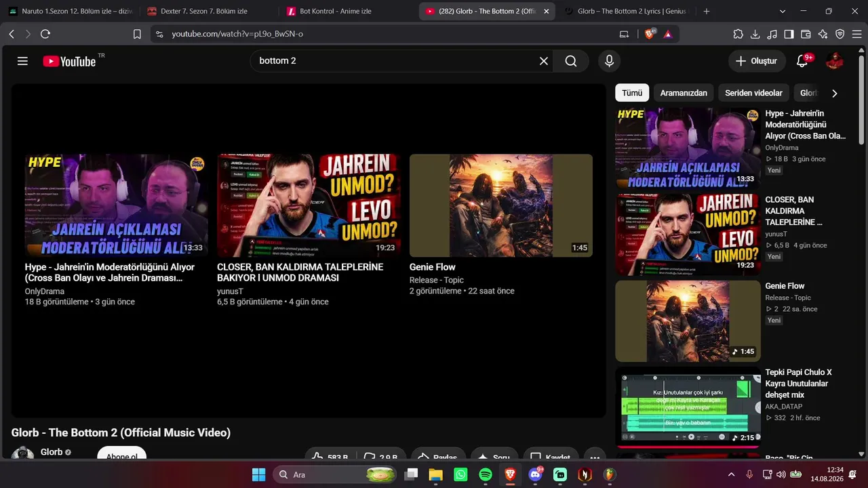868x488 pixels.
Task: Open Discord from the taskbar
Action: [x=535, y=474]
